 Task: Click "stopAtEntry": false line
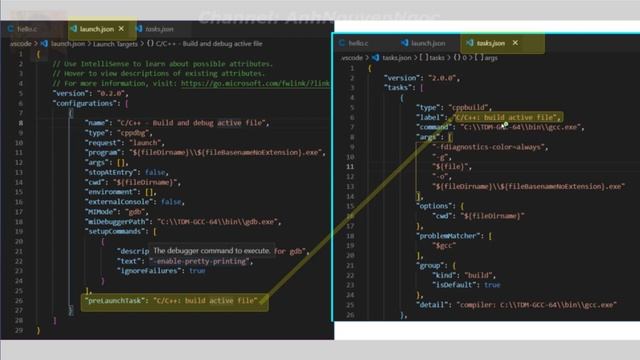127,172
